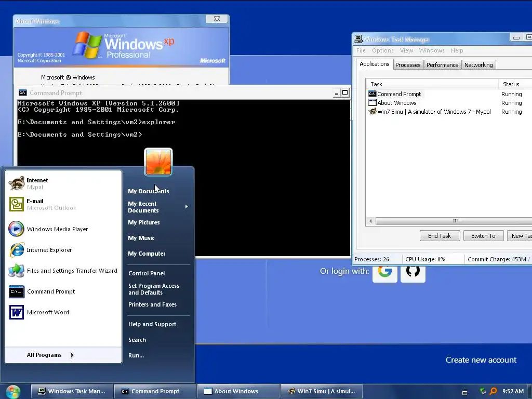The image size is (532, 399).
Task: Click the orange search tray icon
Action: 493,391
